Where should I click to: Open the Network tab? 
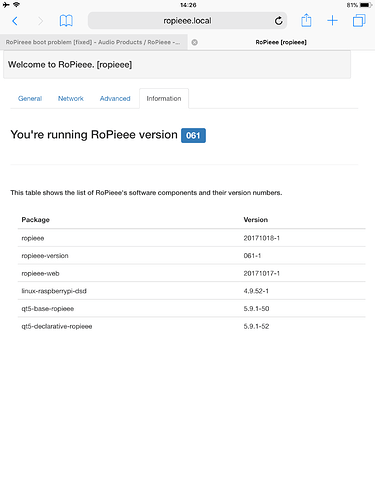pyautogui.click(x=71, y=99)
